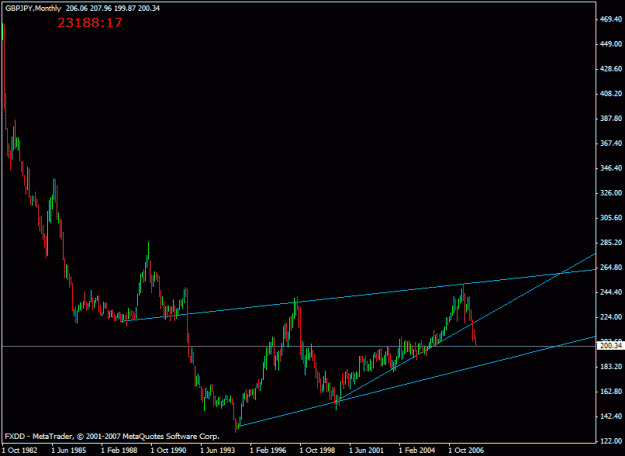The height and width of the screenshot is (456, 625).
Task: Select the open price value 206.06
Action: (x=77, y=8)
